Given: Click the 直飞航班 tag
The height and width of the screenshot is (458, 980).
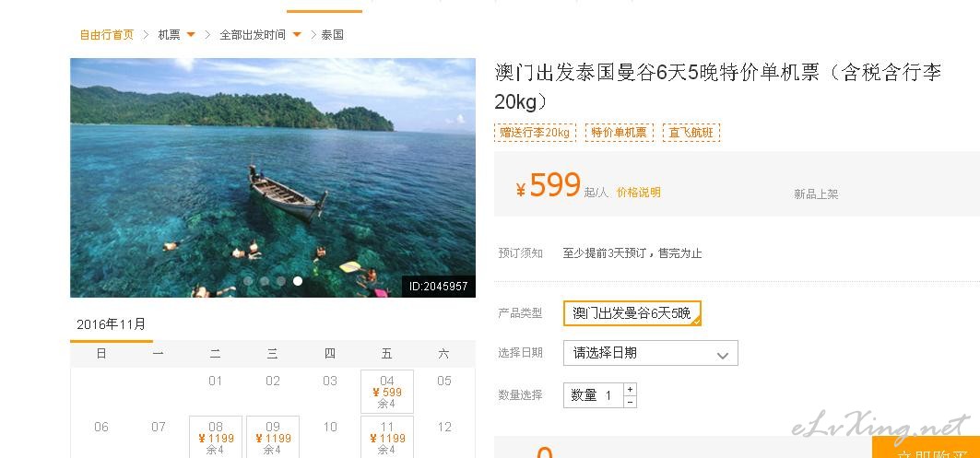Looking at the screenshot, I should click(691, 133).
